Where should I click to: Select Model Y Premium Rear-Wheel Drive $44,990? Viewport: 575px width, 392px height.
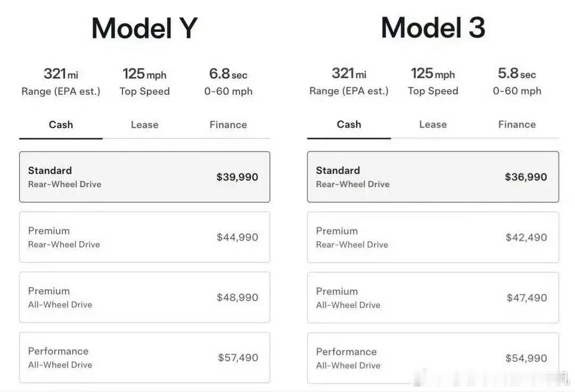click(x=144, y=237)
